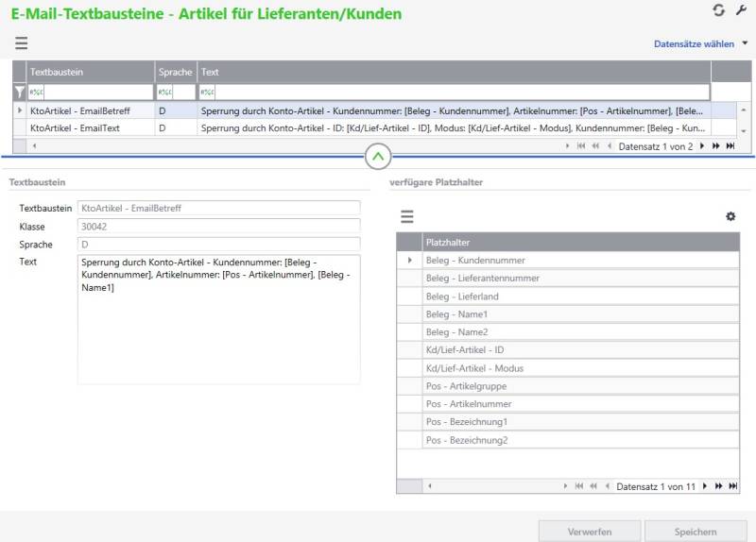Screen dimensions: 756x542
Task: Click the gear icon in the Platzhalter panel
Action: click(730, 216)
